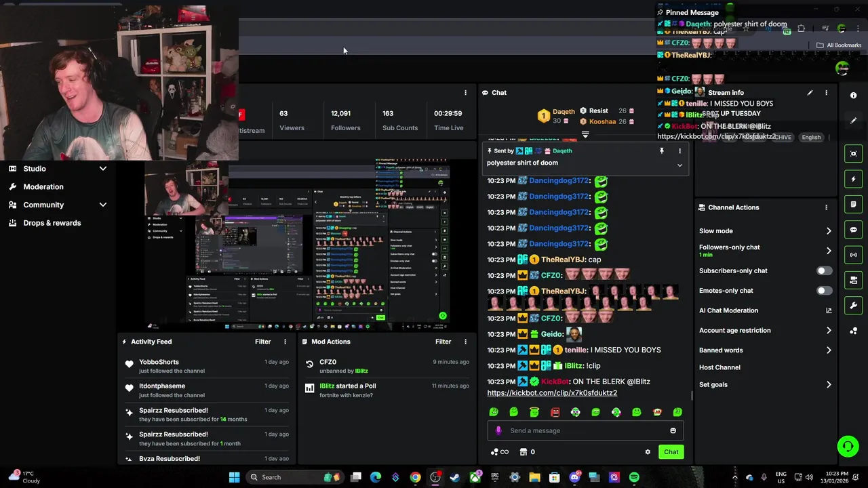The height and width of the screenshot is (488, 868).
Task: Toggle Subscribers-only chat switch
Action: tap(824, 270)
